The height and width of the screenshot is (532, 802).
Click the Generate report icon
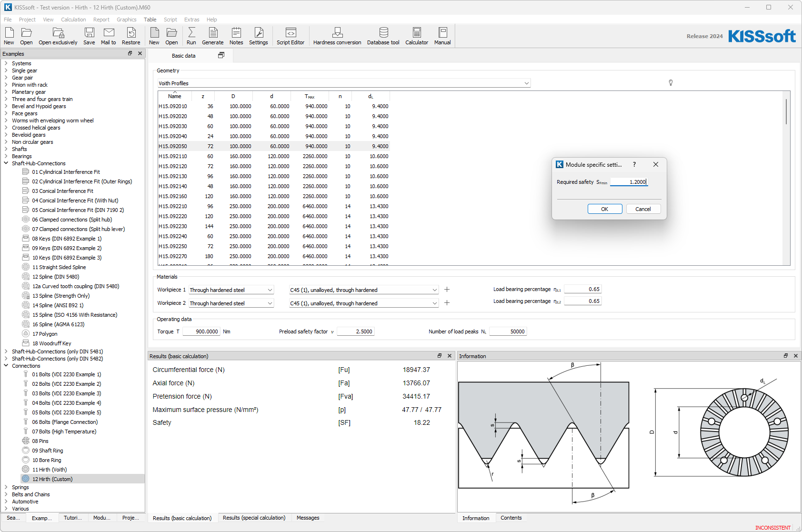coord(212,36)
